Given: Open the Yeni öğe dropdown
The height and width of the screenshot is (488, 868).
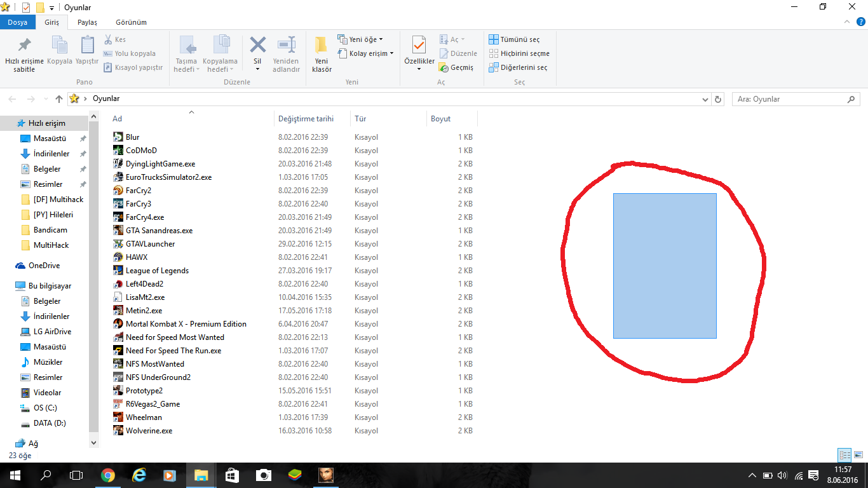Looking at the screenshot, I should pos(360,39).
